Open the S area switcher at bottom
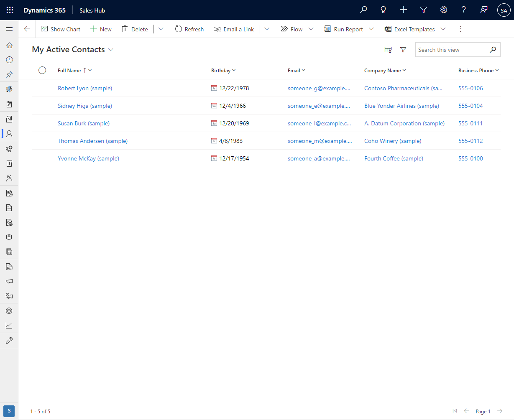514x420 pixels. (9, 411)
